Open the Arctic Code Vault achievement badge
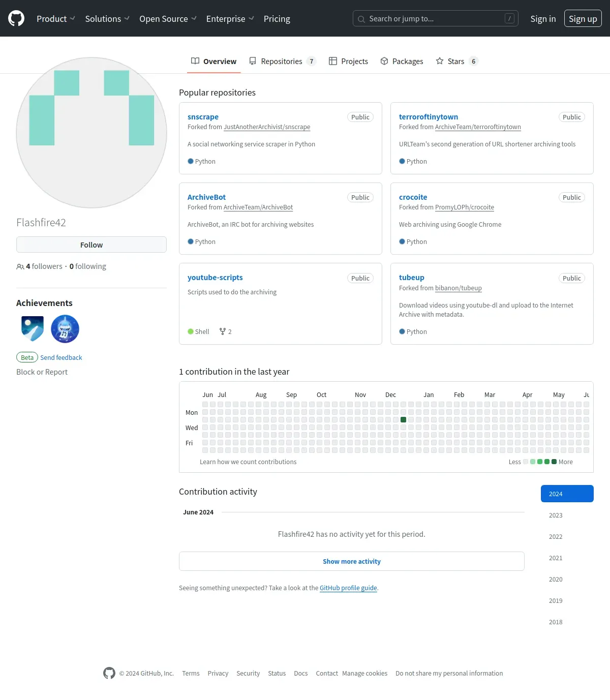Image resolution: width=610 pixels, height=700 pixels. pyautogui.click(x=33, y=329)
